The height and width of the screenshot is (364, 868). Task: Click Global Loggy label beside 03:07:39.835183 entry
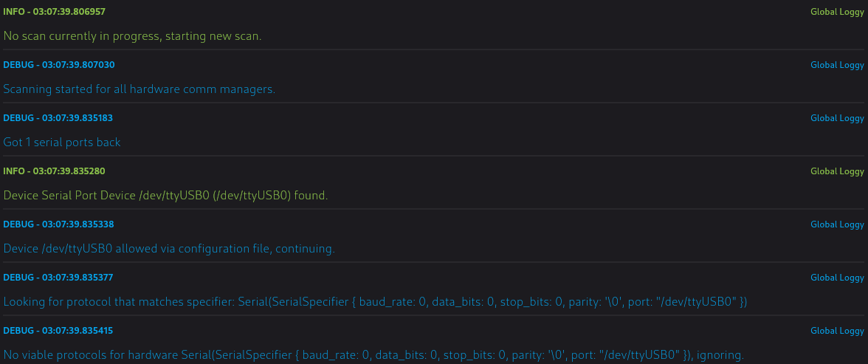[x=837, y=118]
